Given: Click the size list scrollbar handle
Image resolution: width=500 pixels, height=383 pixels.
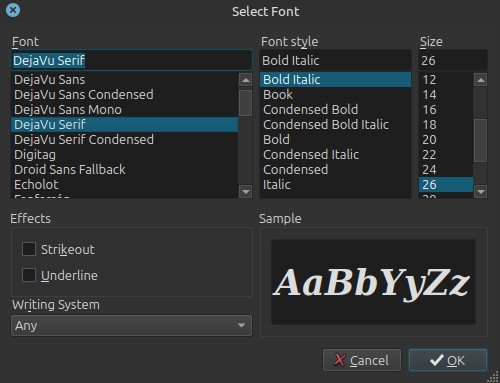Looking at the screenshot, I should tap(480, 140).
